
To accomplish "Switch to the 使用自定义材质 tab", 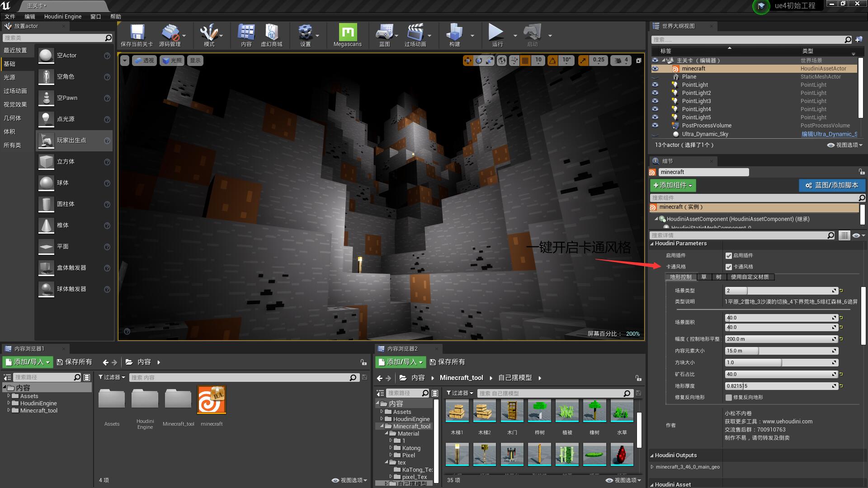I will 750,277.
